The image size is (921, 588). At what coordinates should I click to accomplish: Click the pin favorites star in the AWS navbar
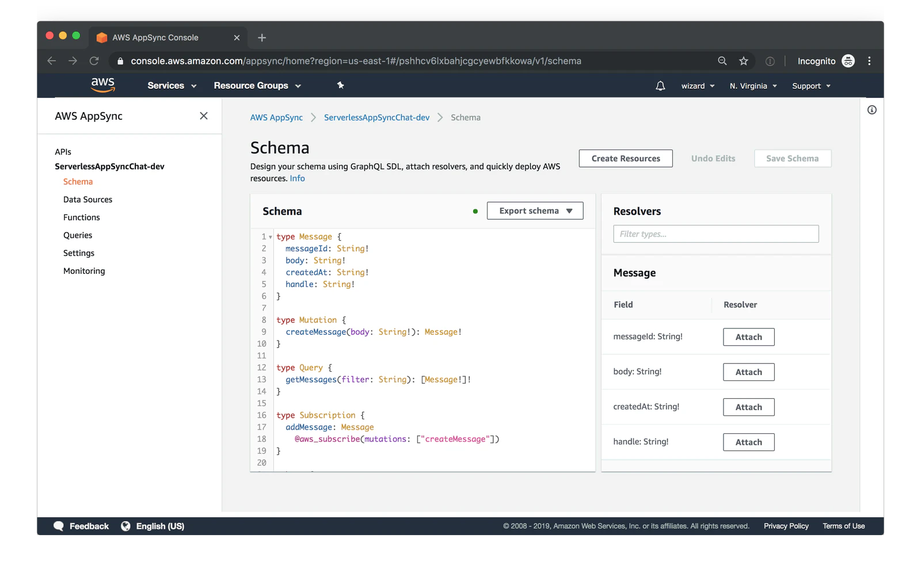pyautogui.click(x=340, y=85)
